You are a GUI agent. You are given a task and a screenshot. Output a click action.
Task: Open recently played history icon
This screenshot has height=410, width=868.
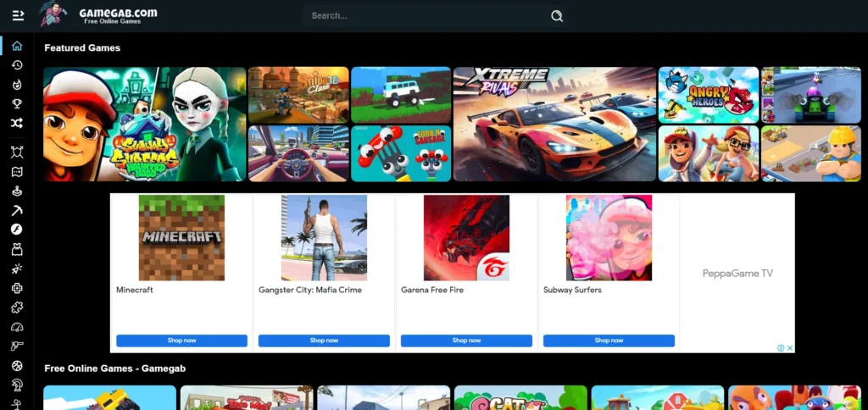tap(17, 65)
